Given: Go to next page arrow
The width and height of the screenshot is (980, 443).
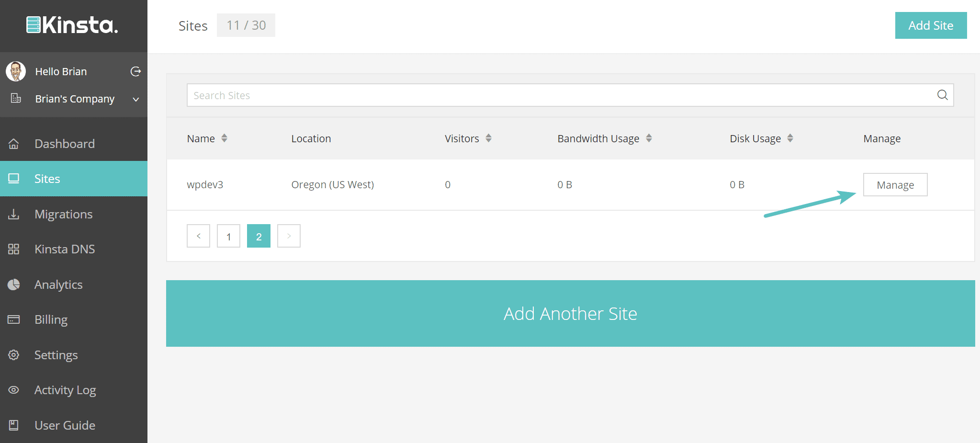Looking at the screenshot, I should pyautogui.click(x=289, y=236).
